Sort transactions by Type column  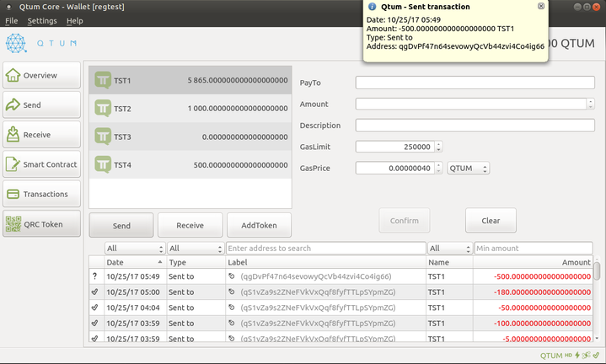[196, 262]
